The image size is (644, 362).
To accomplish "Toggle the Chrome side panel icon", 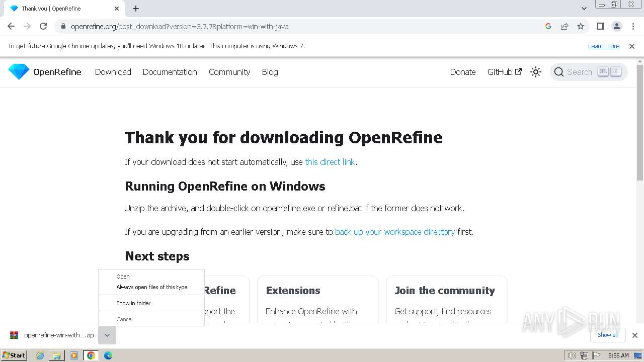I will pyautogui.click(x=600, y=26).
